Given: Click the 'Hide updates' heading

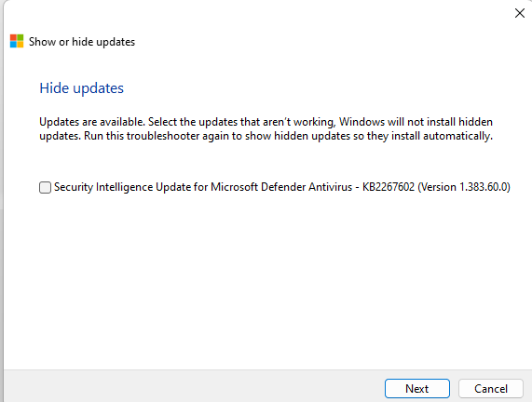Looking at the screenshot, I should [x=81, y=88].
